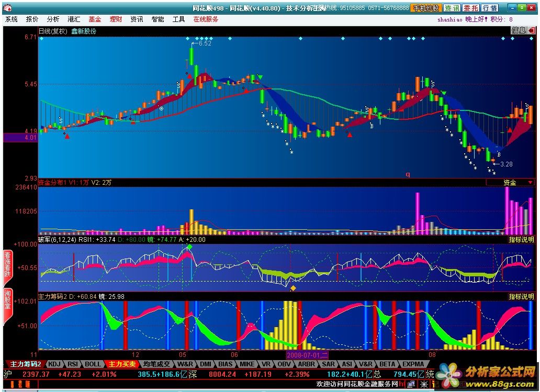Screen dimensions: 540x392
Task: Click the 委托 trading button
Action: click(x=471, y=8)
